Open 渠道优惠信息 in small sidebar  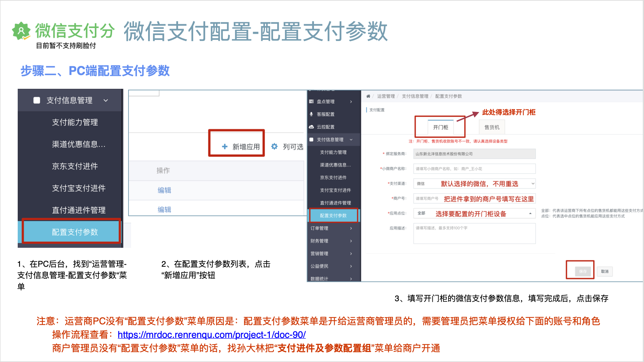point(335,165)
